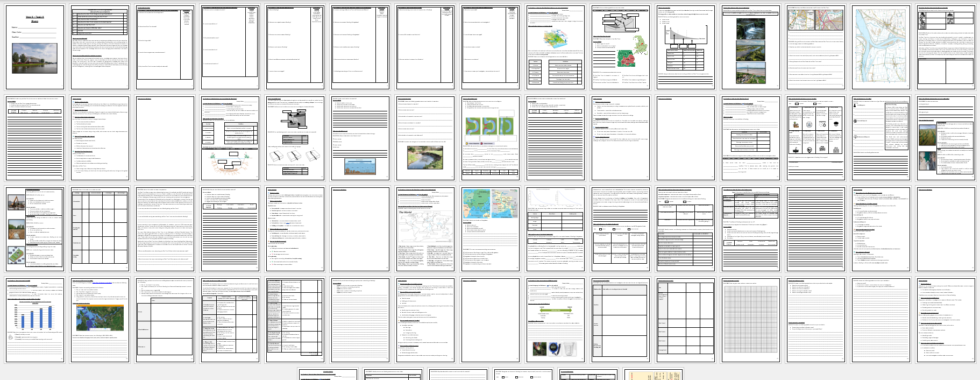Open the page with the blue bar chart
This screenshot has width=980, height=380.
click(x=34, y=320)
